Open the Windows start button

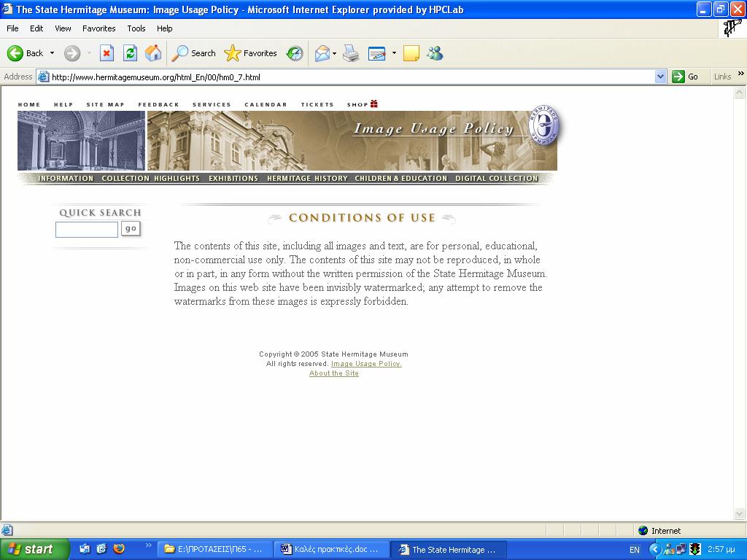[x=34, y=549]
